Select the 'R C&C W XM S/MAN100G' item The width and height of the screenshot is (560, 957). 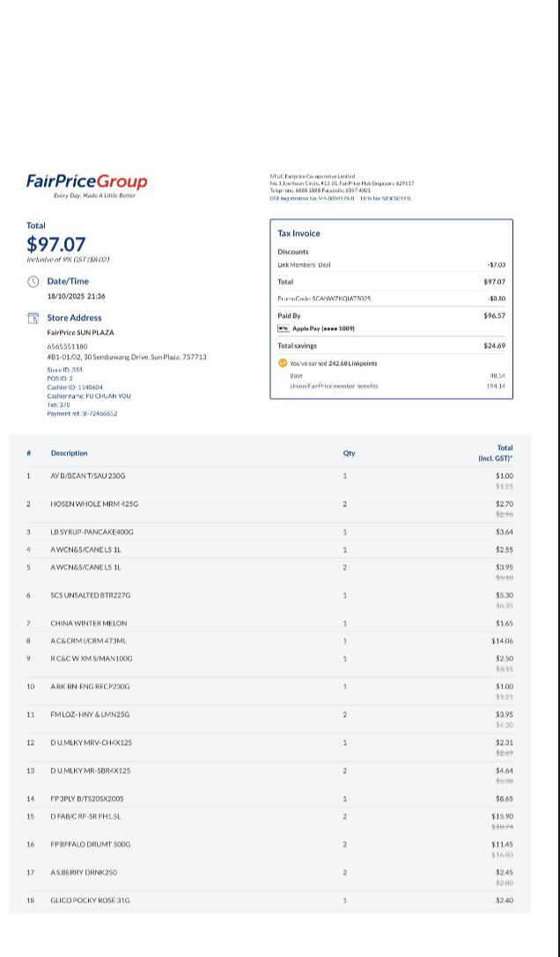click(92, 659)
